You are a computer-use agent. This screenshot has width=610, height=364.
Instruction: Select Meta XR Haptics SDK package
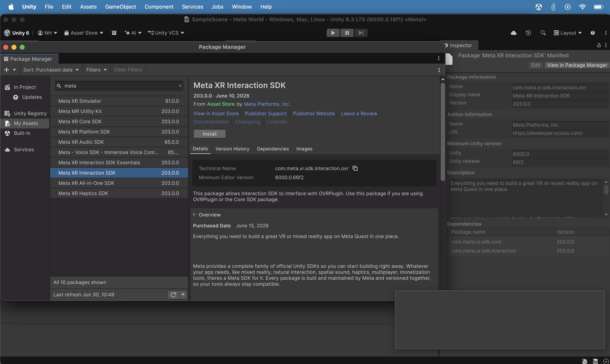(119, 193)
